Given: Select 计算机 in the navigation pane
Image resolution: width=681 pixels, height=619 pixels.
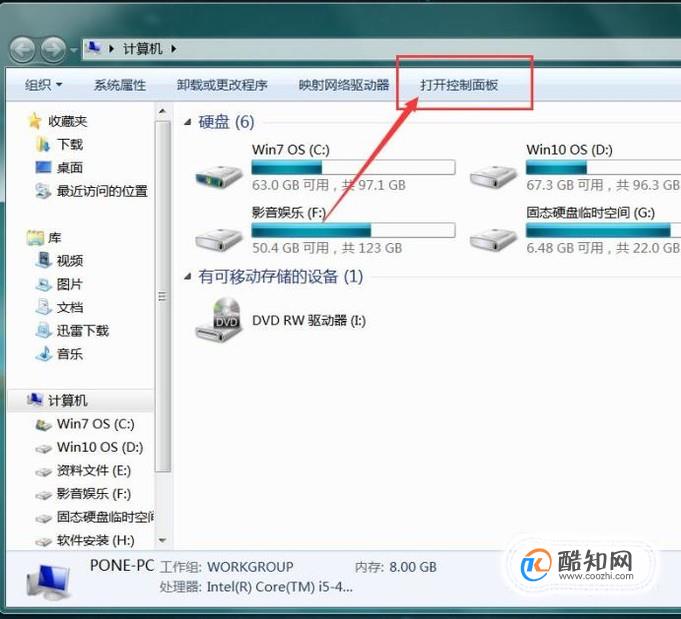Looking at the screenshot, I should [68, 401].
